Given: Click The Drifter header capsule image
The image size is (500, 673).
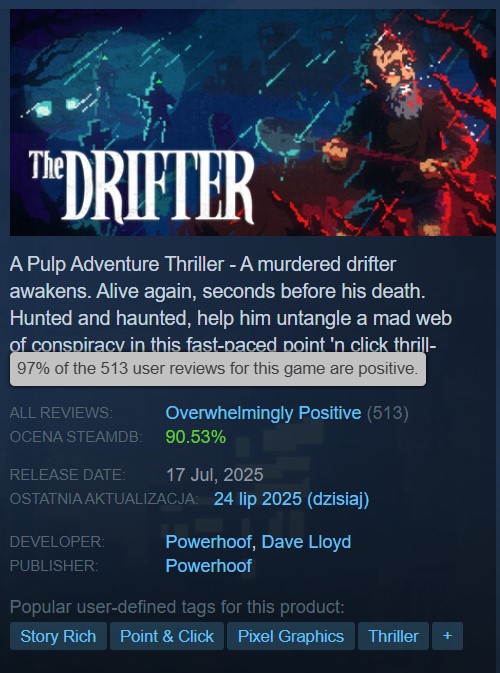Looking at the screenshot, I should click(253, 122).
